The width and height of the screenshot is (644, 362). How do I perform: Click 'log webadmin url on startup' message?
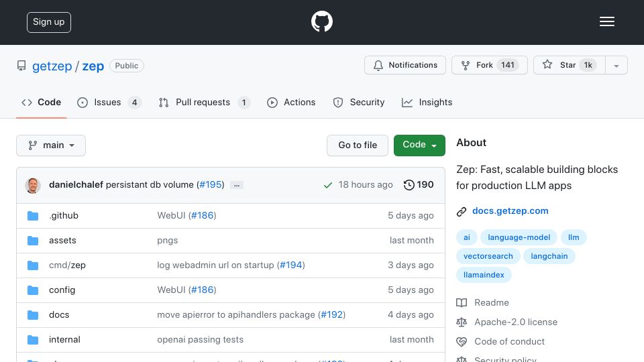point(215,265)
